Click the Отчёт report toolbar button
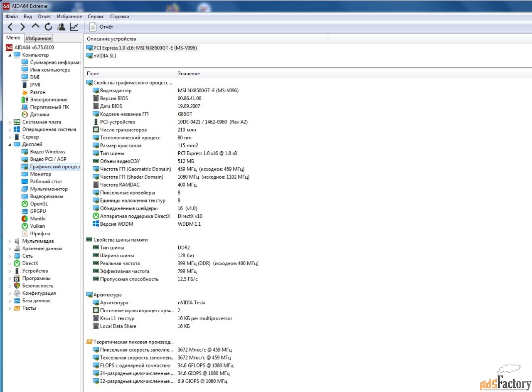The height and width of the screenshot is (392, 532). [101, 27]
